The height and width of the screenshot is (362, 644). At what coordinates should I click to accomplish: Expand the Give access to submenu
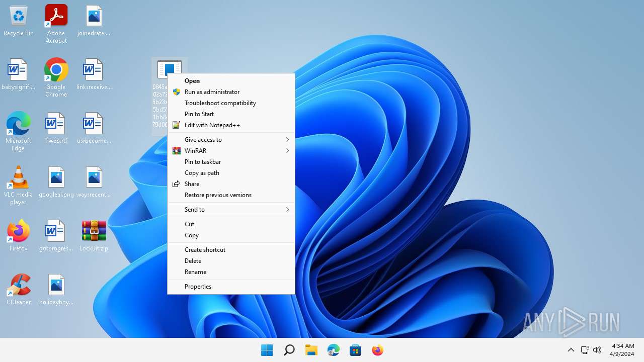231,140
